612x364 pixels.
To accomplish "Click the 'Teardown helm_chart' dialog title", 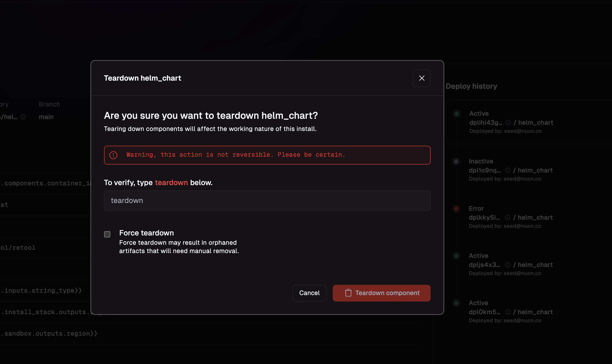I will (x=142, y=78).
